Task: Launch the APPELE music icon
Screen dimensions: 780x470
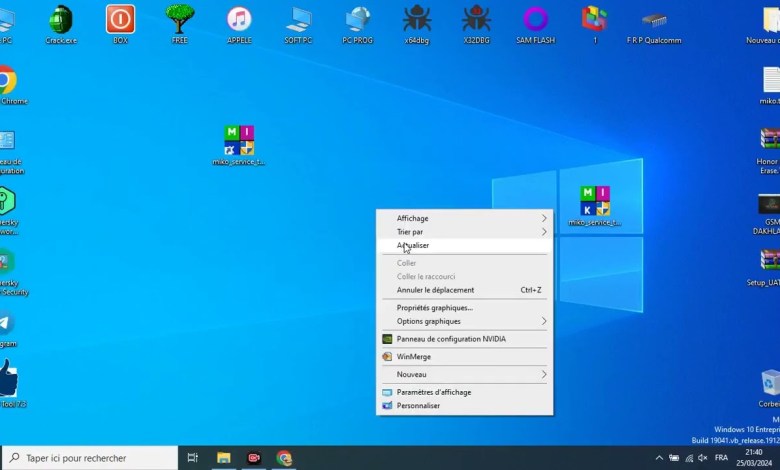Action: click(x=239, y=20)
